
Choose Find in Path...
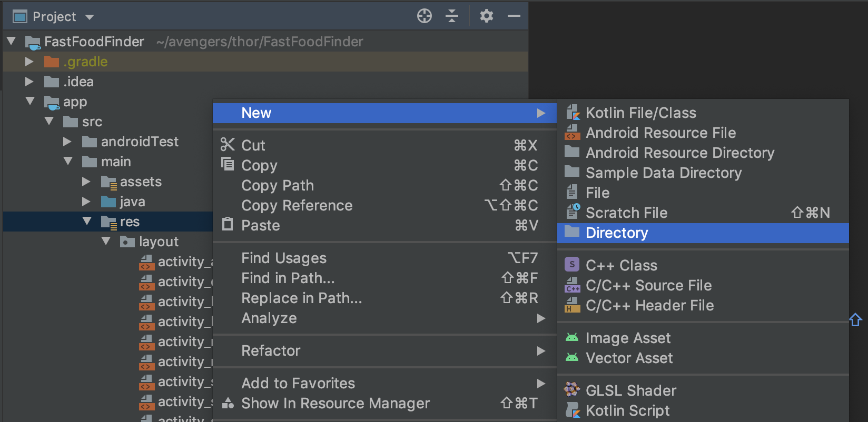pos(384,278)
